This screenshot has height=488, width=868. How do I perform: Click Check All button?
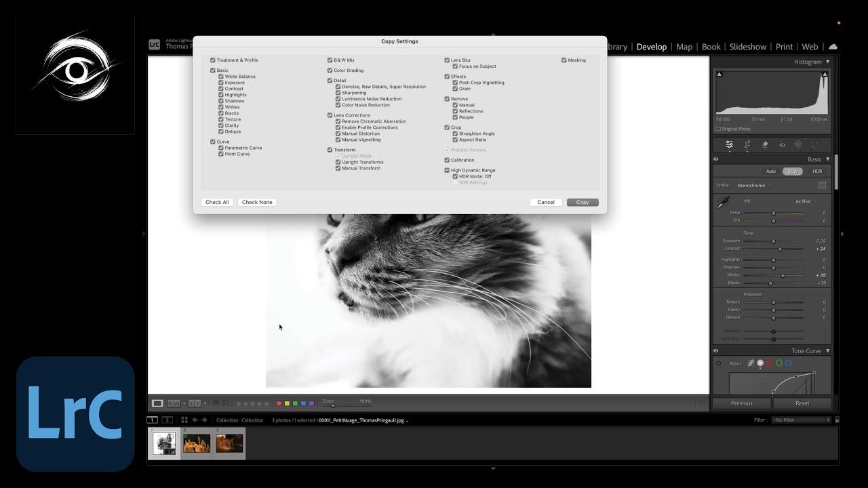217,202
